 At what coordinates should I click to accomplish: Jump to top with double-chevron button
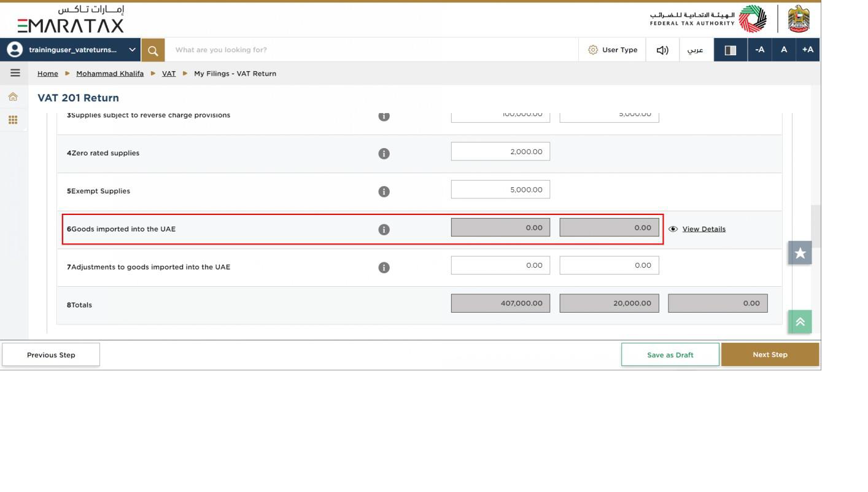pyautogui.click(x=800, y=322)
